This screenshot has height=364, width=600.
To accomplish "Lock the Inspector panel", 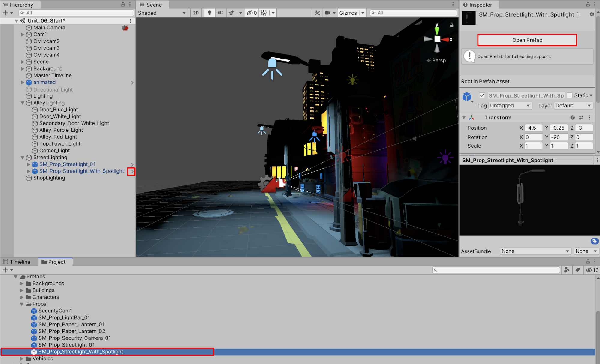I will coord(588,5).
